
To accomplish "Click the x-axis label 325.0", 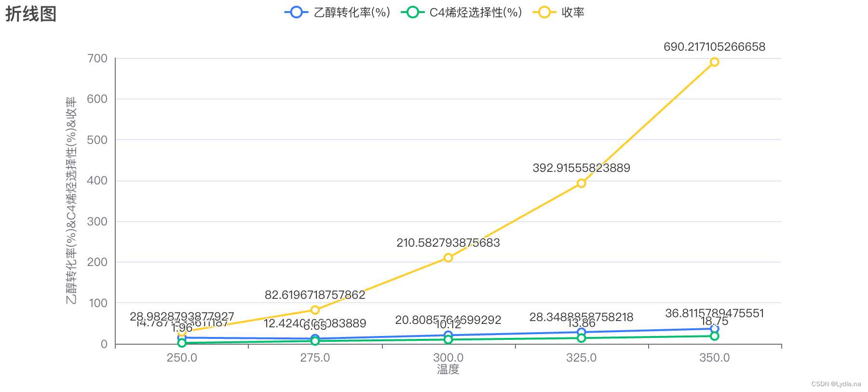I will 582,358.
